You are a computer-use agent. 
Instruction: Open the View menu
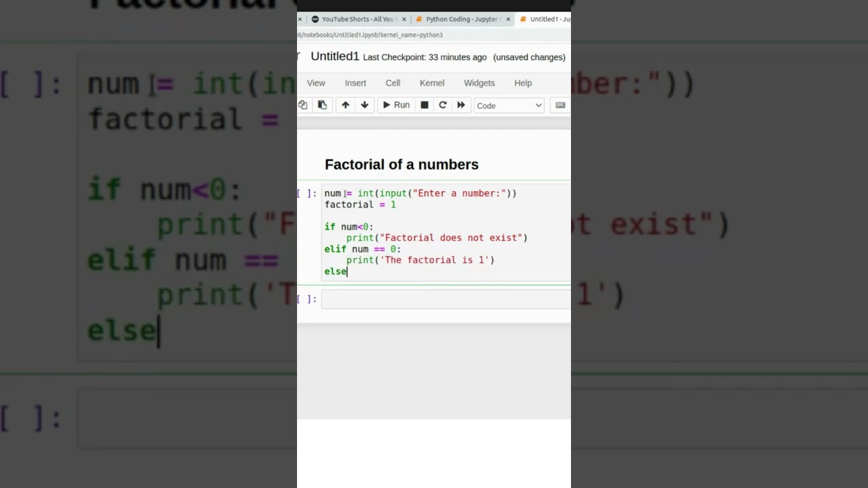[316, 83]
